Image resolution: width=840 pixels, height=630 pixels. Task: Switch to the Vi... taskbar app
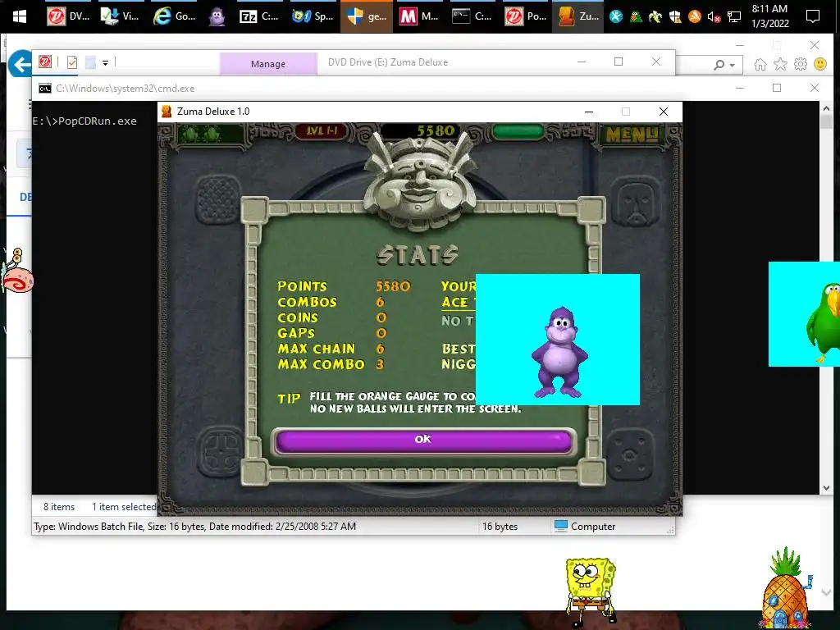(121, 16)
